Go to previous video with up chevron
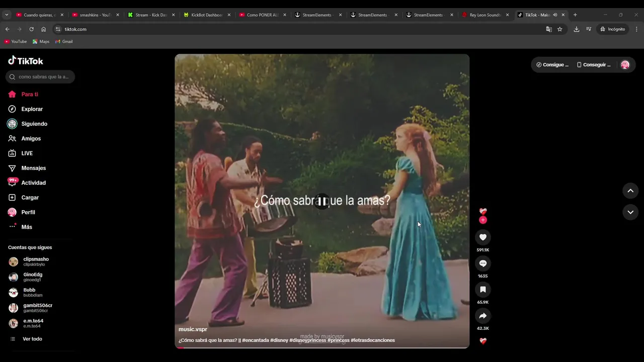The height and width of the screenshot is (362, 644). point(630,191)
